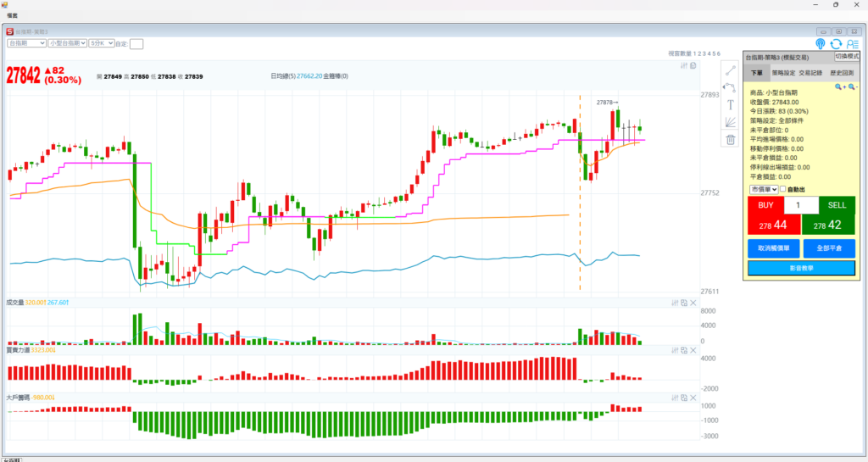
Task: Select the fan lines drawing tool
Action: coord(730,122)
